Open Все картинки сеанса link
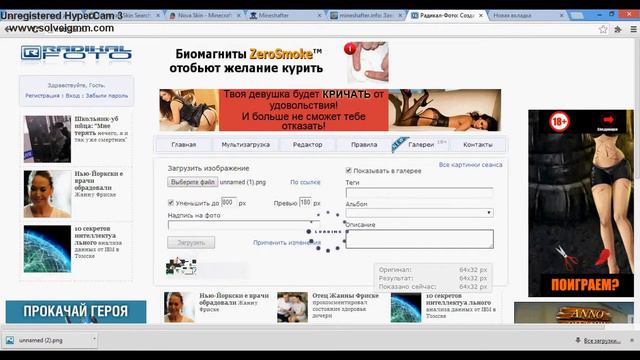 tap(471, 164)
